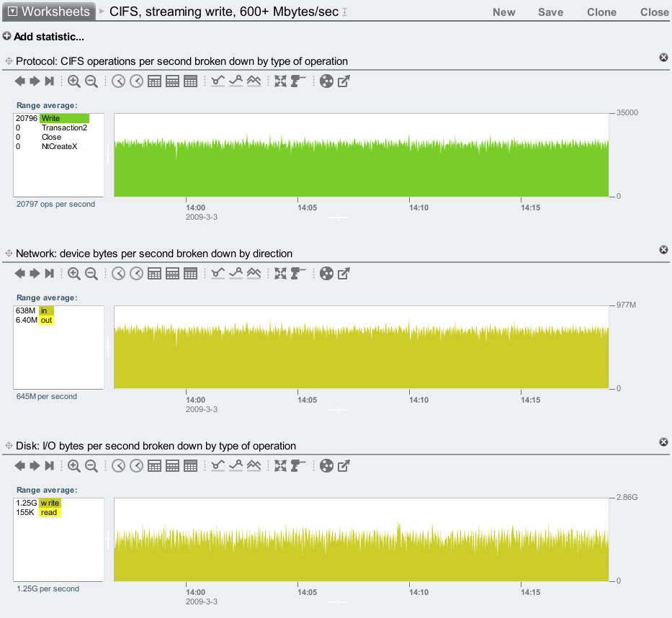
Task: Open the Worksheets dropdown menu
Action: click(x=49, y=11)
